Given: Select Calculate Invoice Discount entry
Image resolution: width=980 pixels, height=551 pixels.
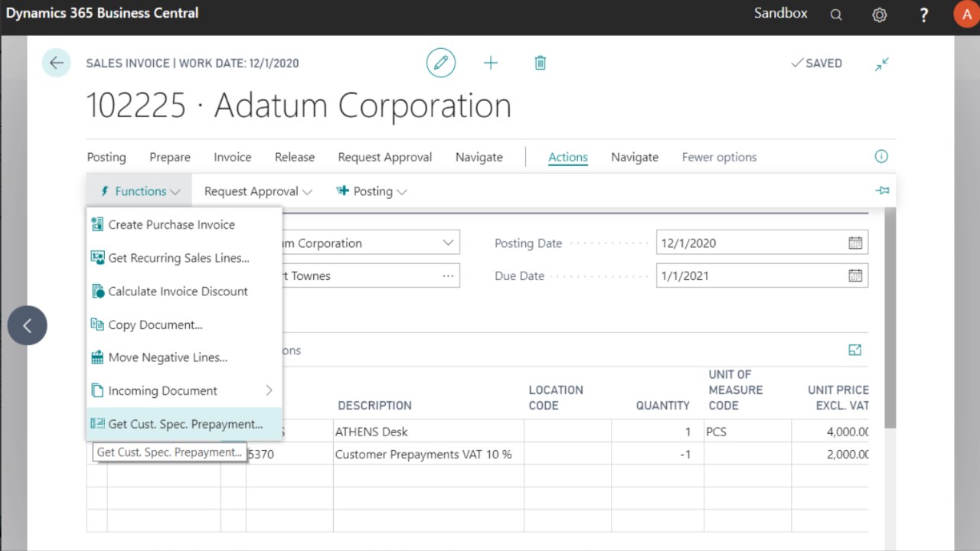Looking at the screenshot, I should pos(185,291).
